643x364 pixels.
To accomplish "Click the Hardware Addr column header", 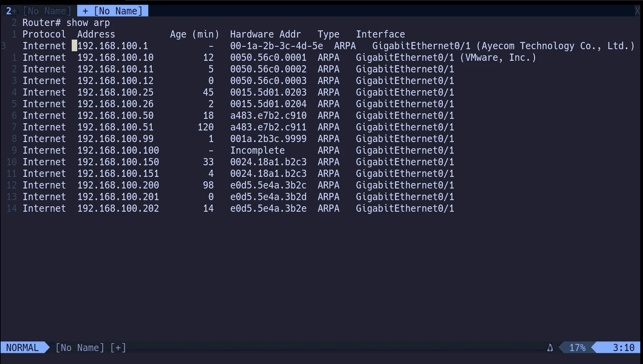I will click(x=266, y=34).
